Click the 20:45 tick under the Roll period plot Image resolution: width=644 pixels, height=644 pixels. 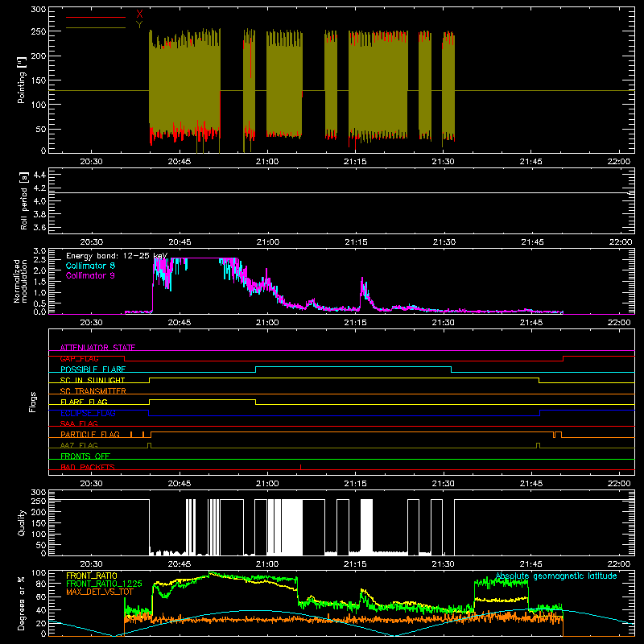pos(180,242)
